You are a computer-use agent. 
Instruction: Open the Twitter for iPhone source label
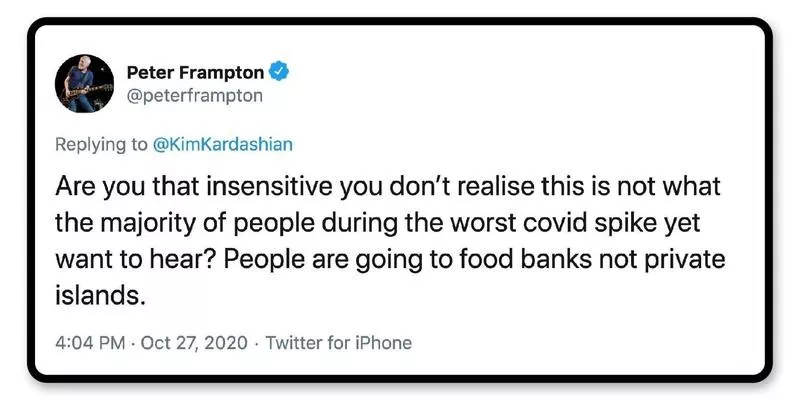337,342
